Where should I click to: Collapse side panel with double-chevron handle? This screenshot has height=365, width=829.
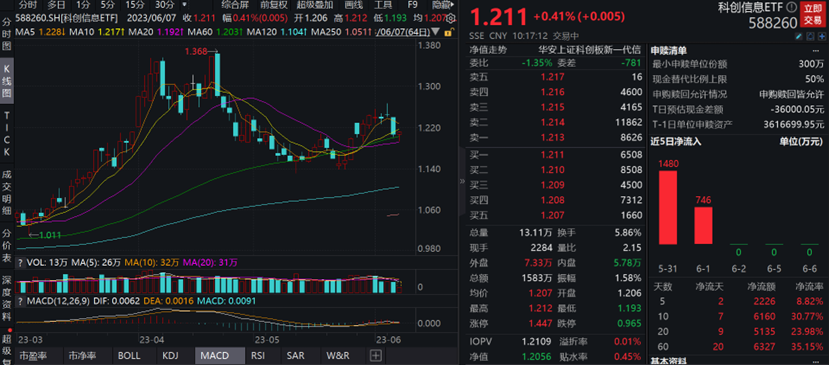tap(462, 181)
